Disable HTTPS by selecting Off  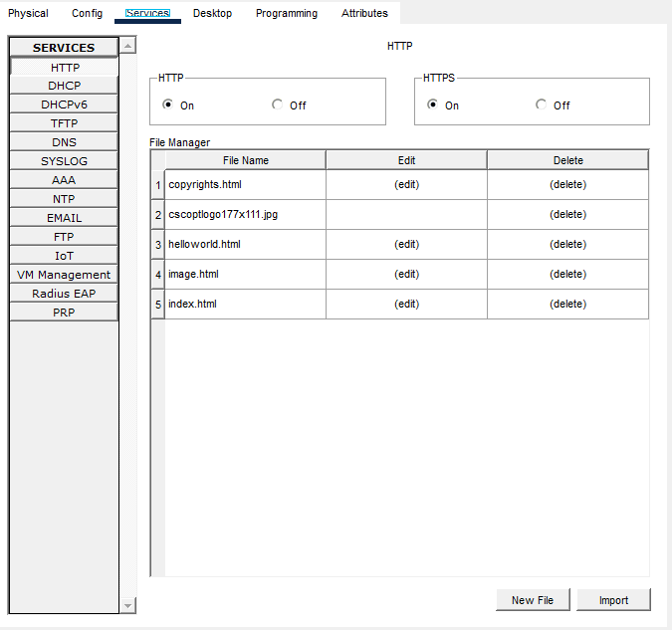[x=541, y=105]
